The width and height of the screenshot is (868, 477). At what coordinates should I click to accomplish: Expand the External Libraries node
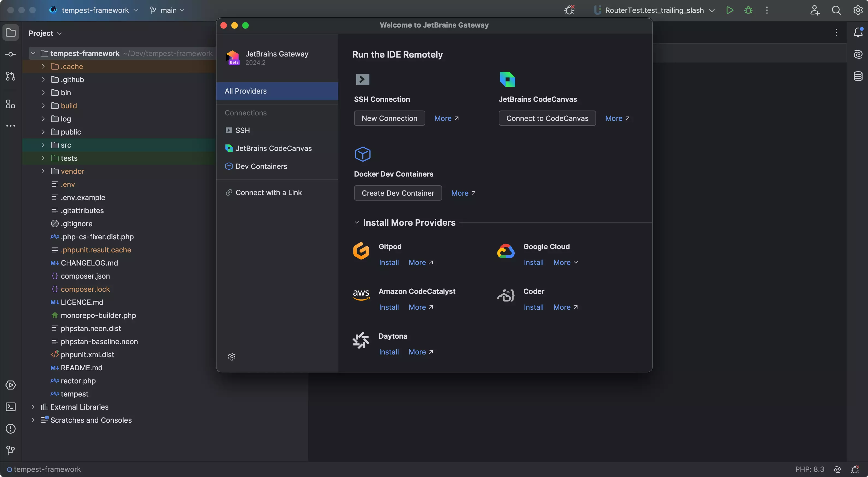click(x=33, y=407)
